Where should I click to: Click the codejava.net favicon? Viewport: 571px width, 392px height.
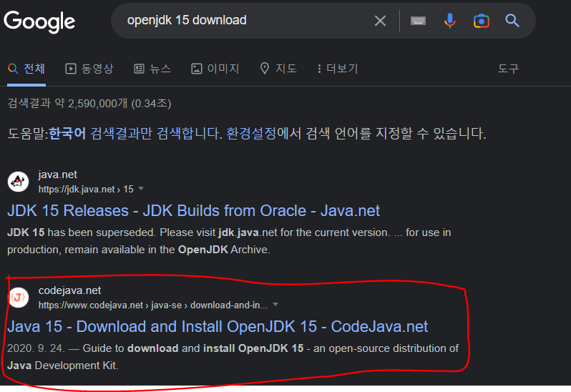(18, 298)
